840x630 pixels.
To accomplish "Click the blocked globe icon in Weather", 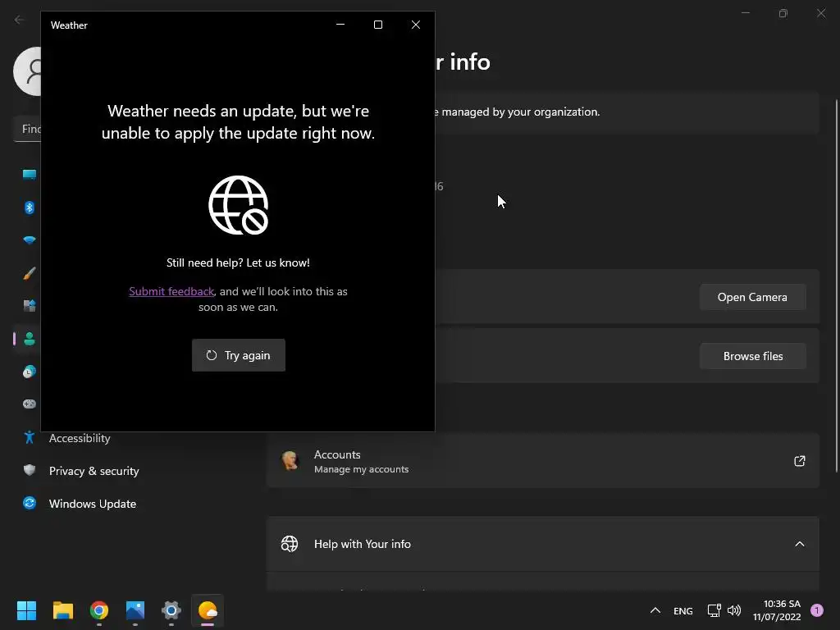I will (239, 205).
